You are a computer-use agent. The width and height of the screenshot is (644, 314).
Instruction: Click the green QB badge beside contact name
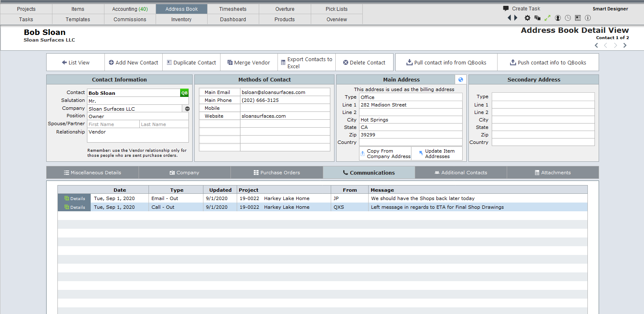pyautogui.click(x=184, y=93)
